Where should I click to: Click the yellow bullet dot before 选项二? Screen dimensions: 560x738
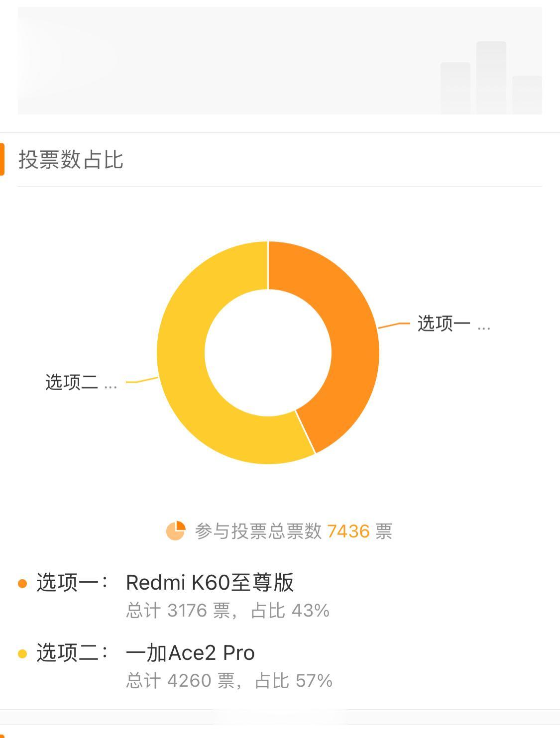[22, 653]
